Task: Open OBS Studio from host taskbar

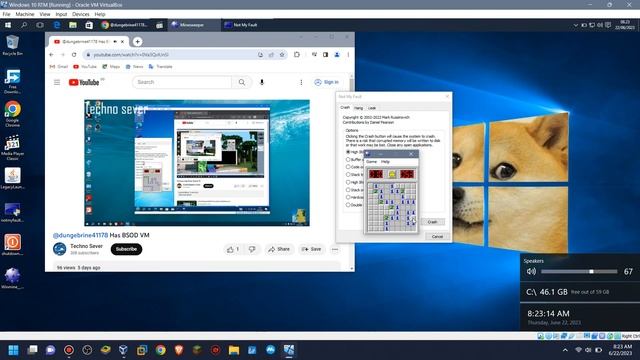Action: (87, 350)
